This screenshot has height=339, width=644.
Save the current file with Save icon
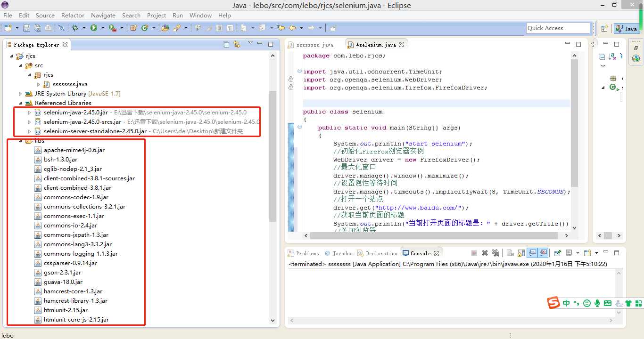click(x=26, y=28)
